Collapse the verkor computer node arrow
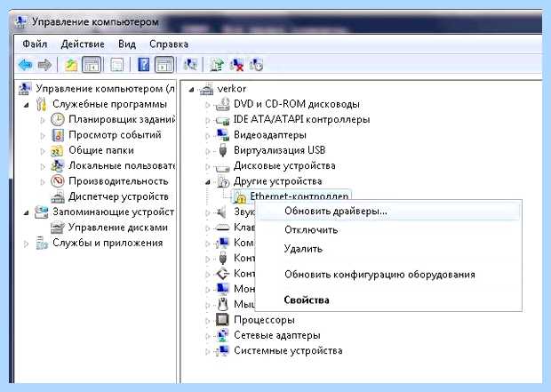This screenshot has width=551, height=392. point(191,90)
